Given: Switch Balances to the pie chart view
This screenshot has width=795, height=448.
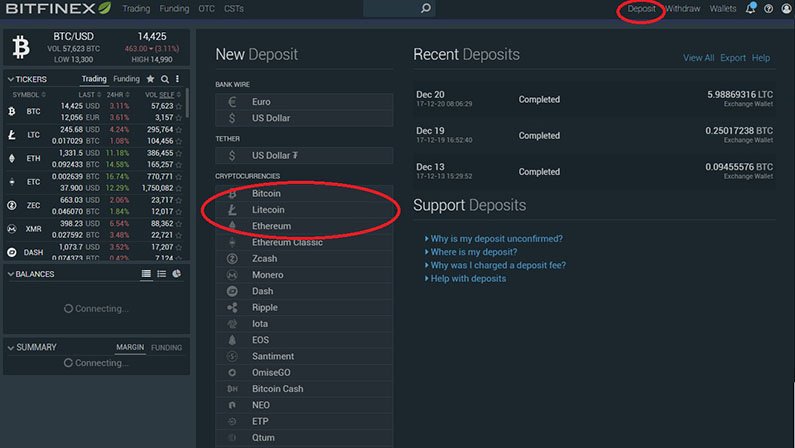Looking at the screenshot, I should click(x=176, y=274).
